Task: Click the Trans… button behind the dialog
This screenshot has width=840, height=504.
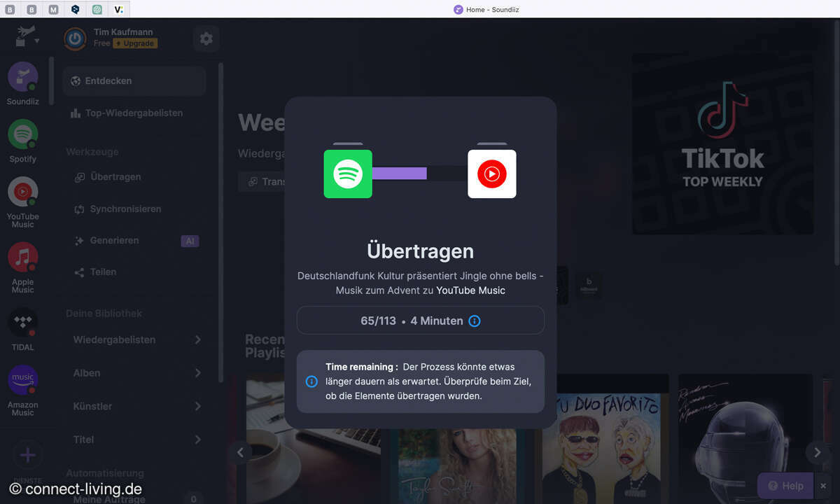Action: (x=262, y=181)
